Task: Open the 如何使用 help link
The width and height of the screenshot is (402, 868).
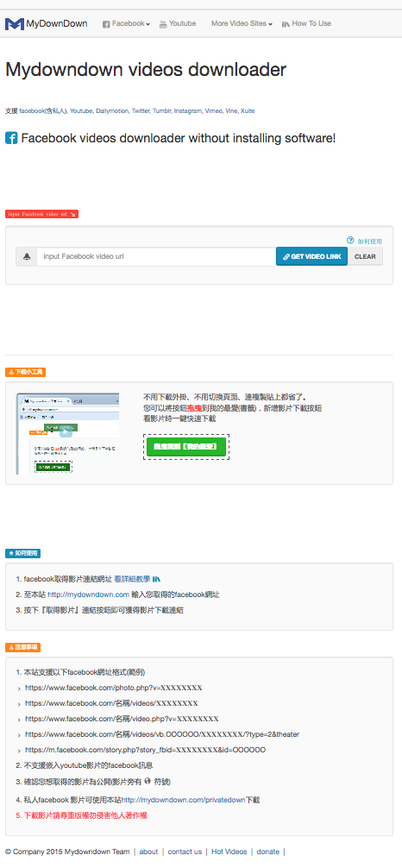Action: click(369, 242)
